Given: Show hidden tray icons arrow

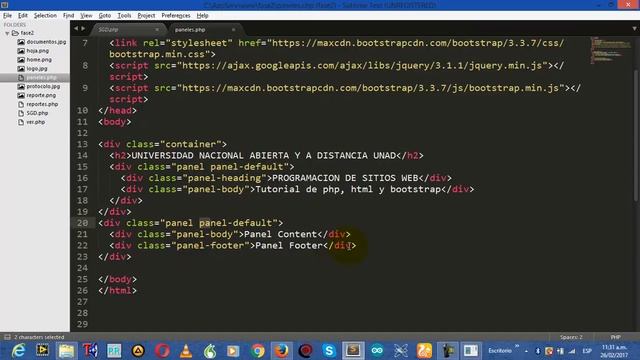Looking at the screenshot, I should (x=527, y=351).
